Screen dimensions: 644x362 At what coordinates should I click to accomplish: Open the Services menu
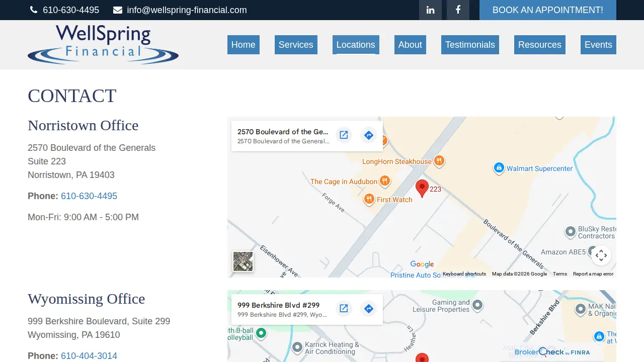(296, 45)
